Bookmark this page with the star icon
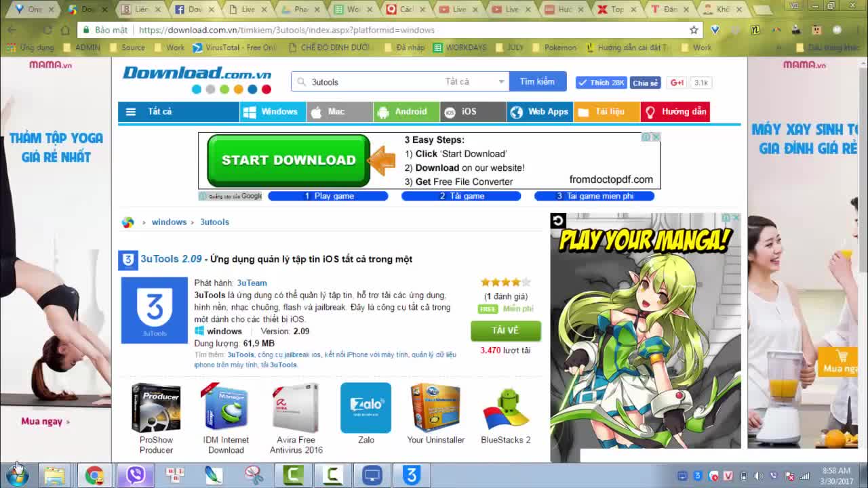868x488 pixels. (694, 30)
